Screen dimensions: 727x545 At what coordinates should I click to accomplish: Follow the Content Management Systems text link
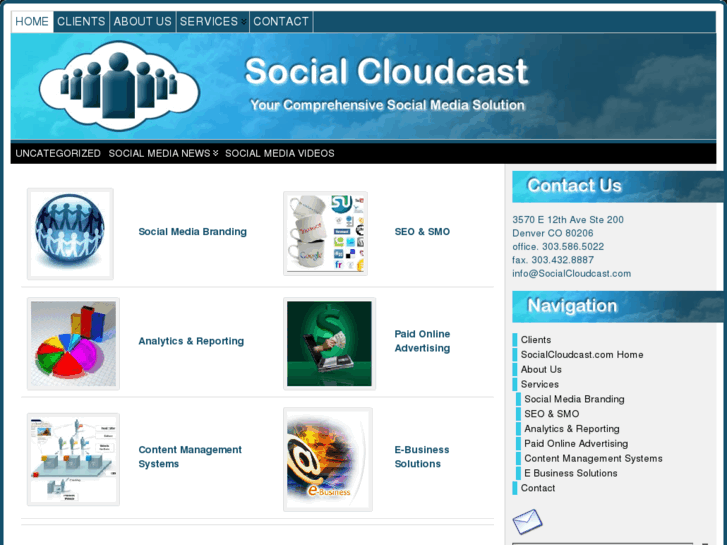(x=190, y=456)
